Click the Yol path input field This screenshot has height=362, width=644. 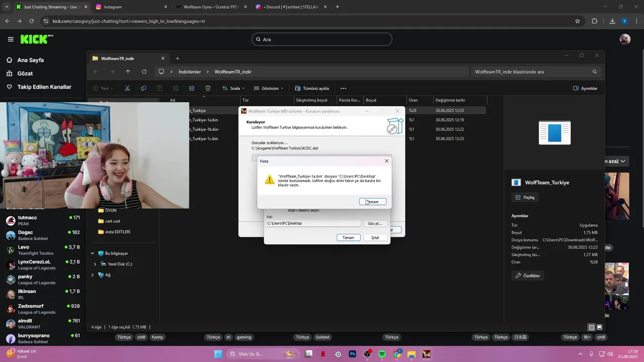pyautogui.click(x=313, y=223)
